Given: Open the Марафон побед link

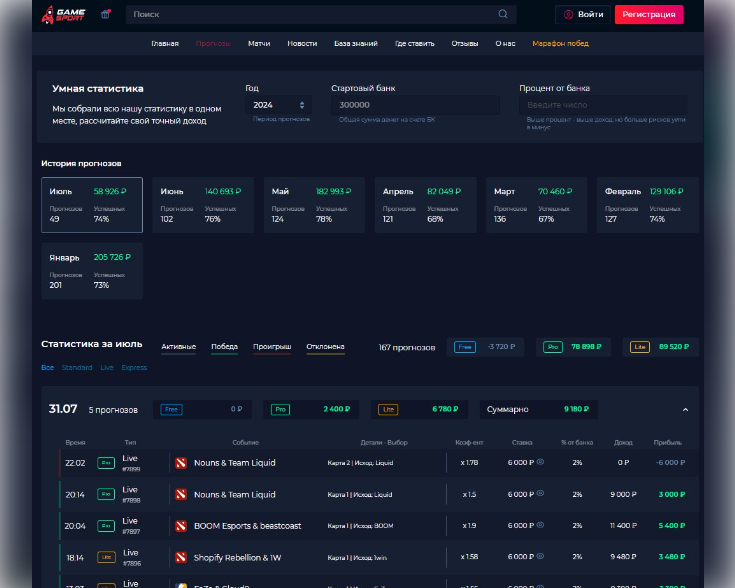Looking at the screenshot, I should (560, 44).
